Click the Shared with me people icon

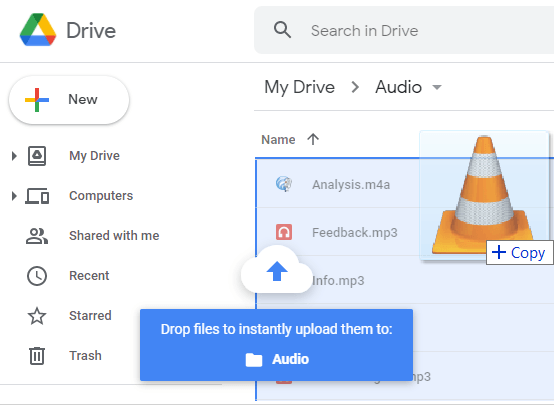click(x=37, y=236)
